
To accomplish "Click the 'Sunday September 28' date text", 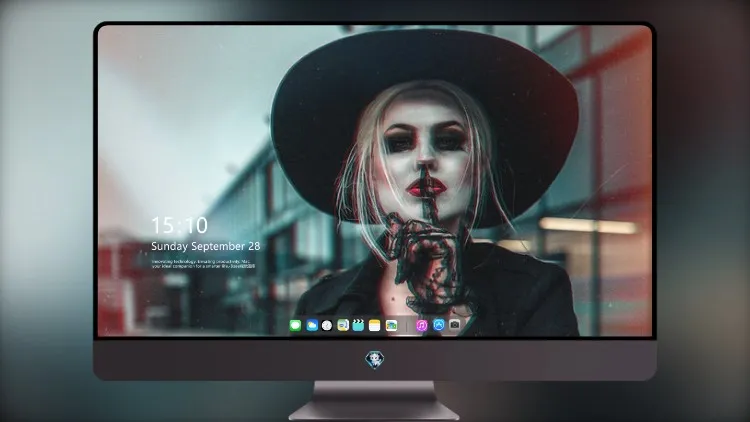I will tap(206, 246).
